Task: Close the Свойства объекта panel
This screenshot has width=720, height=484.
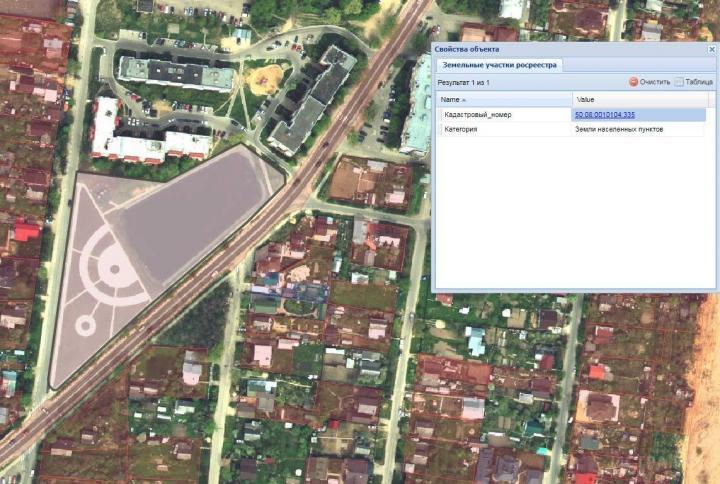Action: tap(711, 49)
